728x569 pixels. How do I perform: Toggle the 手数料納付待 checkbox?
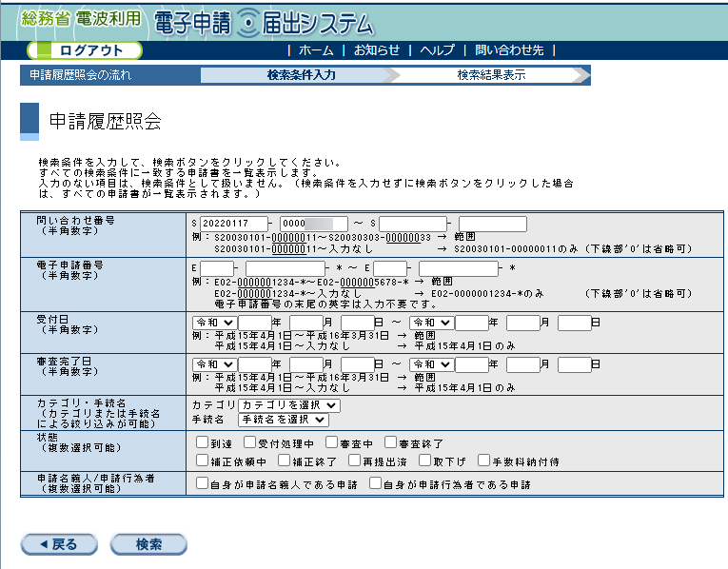[x=483, y=461]
